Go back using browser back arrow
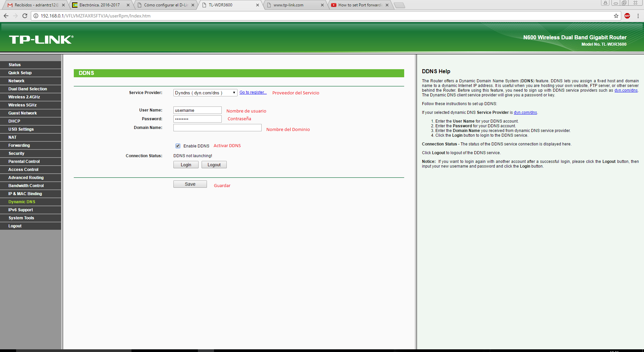 pos(6,16)
